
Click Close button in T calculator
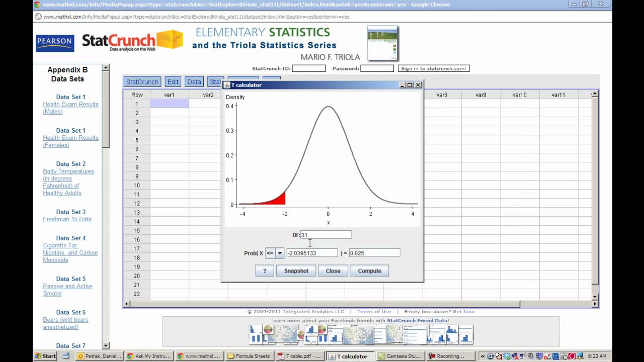click(333, 270)
